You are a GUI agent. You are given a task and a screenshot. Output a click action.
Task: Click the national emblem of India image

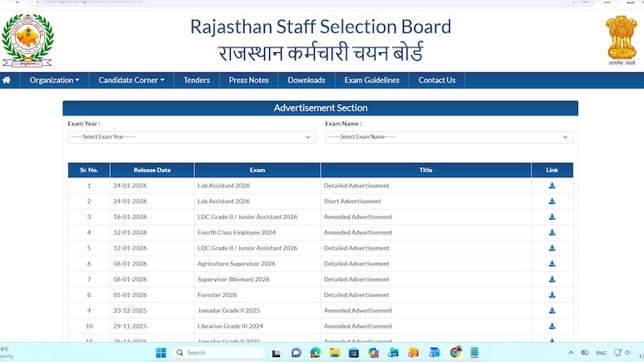pyautogui.click(x=622, y=40)
